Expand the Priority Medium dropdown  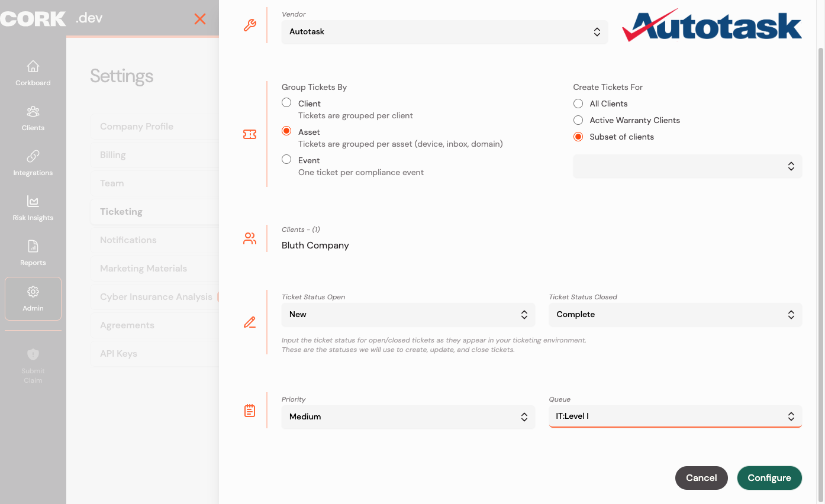pyautogui.click(x=408, y=417)
